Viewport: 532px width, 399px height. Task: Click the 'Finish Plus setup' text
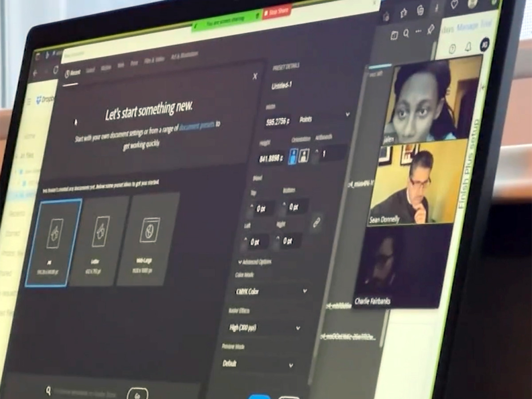470,164
